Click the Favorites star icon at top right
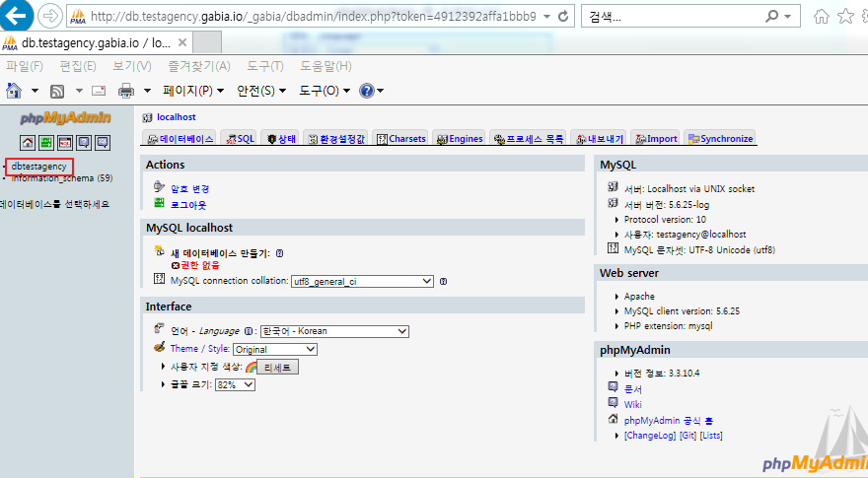The height and width of the screenshot is (478, 868). [845, 16]
